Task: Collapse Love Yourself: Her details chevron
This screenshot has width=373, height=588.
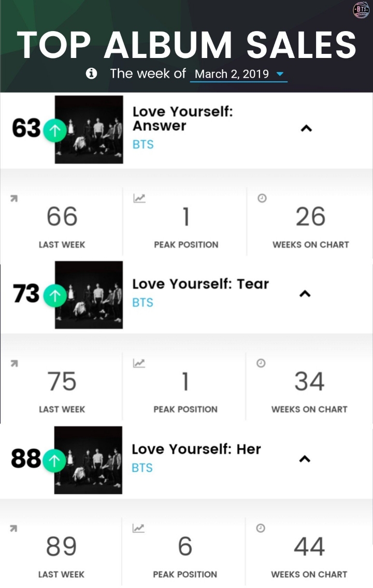Action: tap(305, 459)
